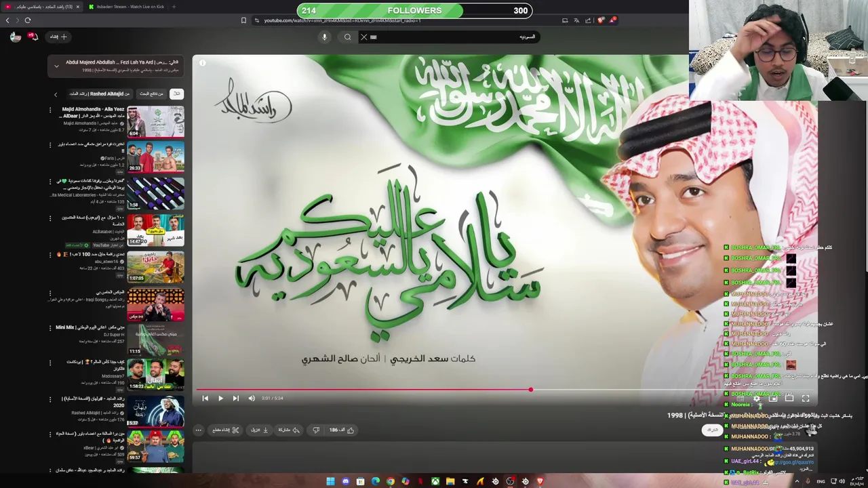Expand the Abdul Majeed Abdullah playlist panel
868x488 pixels.
[x=56, y=66]
